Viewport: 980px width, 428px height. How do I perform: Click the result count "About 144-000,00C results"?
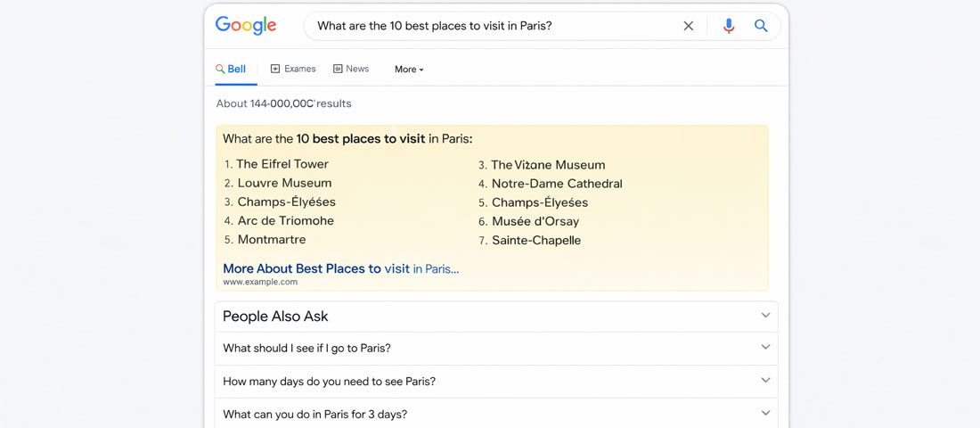click(x=283, y=103)
